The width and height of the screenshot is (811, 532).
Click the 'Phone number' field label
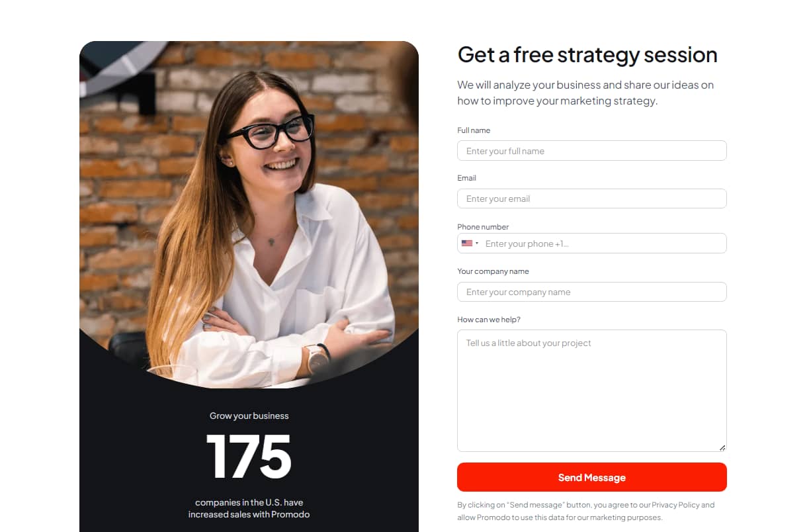(x=483, y=226)
